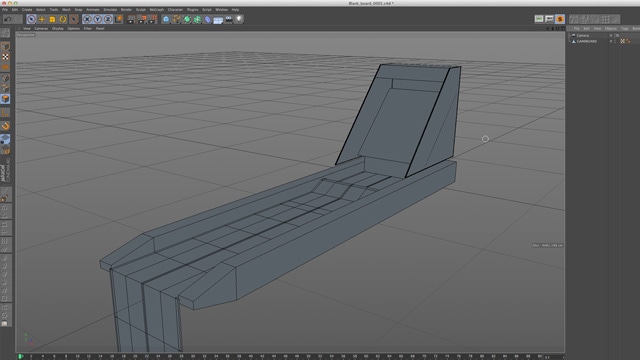Click the blue workplane icon
The image size is (640, 360).
(x=5, y=140)
